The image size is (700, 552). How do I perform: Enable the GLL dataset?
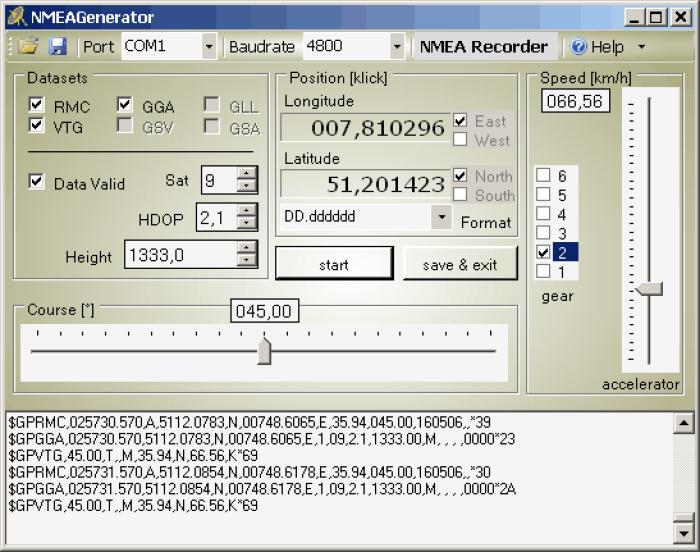(x=211, y=105)
